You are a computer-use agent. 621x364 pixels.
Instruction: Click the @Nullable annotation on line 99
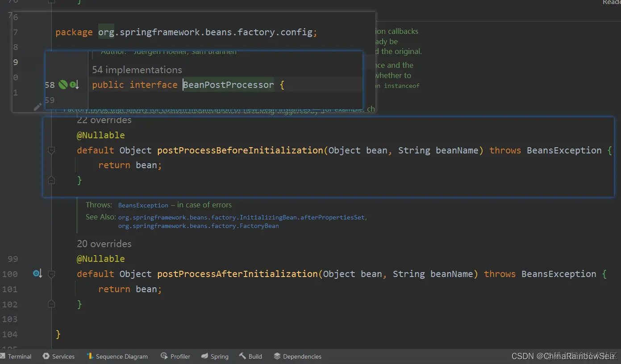tap(101, 259)
